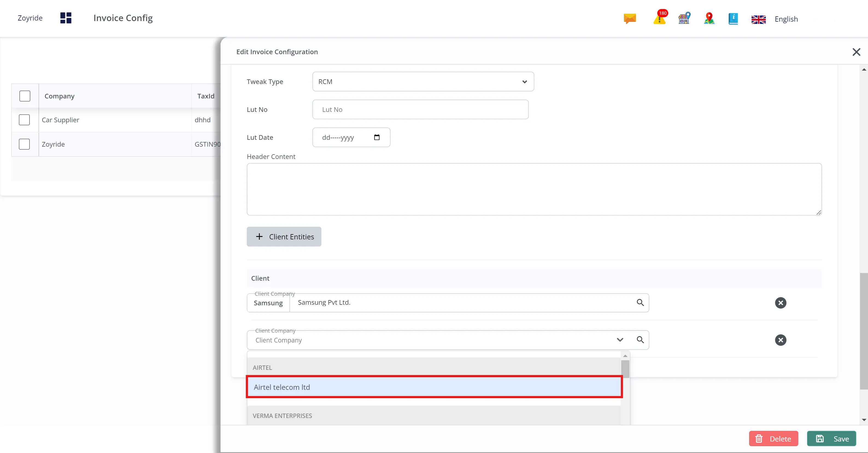Check the Zoyride row checkbox
Screen dimensions: 868x453
coord(24,144)
